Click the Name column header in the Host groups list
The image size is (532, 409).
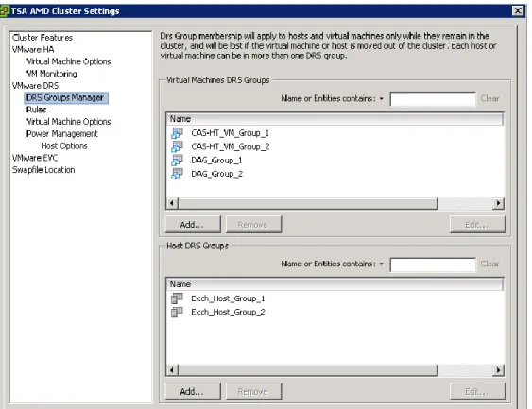pos(335,284)
